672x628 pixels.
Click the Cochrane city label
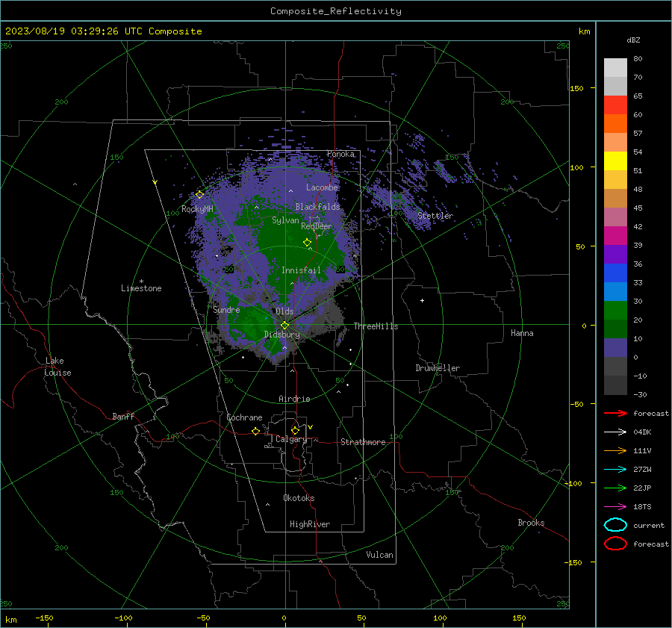point(244,417)
